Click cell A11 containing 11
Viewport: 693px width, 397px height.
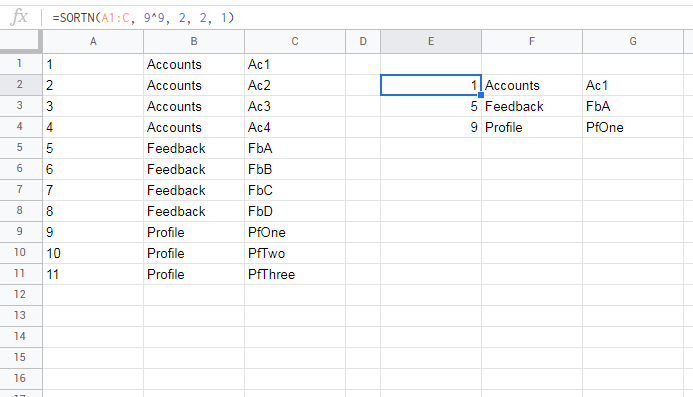[x=93, y=274]
